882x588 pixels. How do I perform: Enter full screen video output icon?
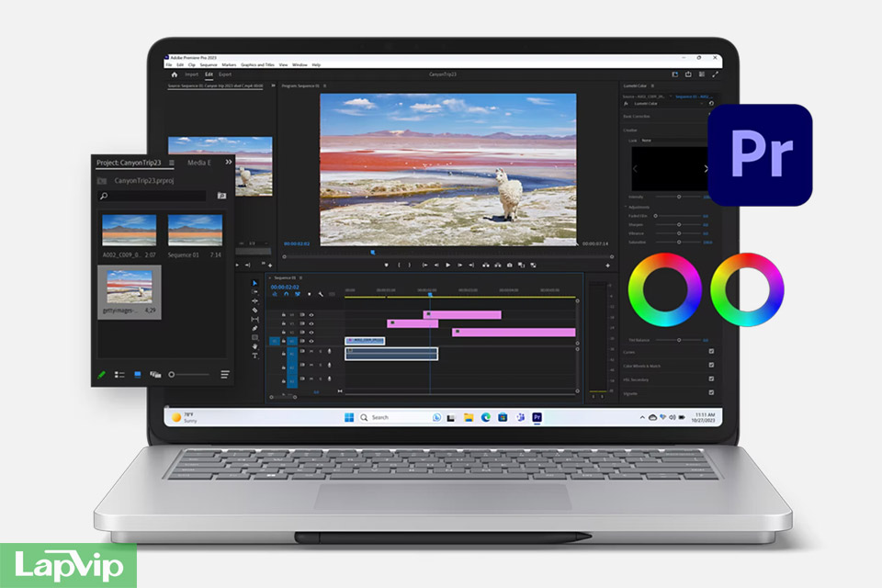[x=715, y=74]
